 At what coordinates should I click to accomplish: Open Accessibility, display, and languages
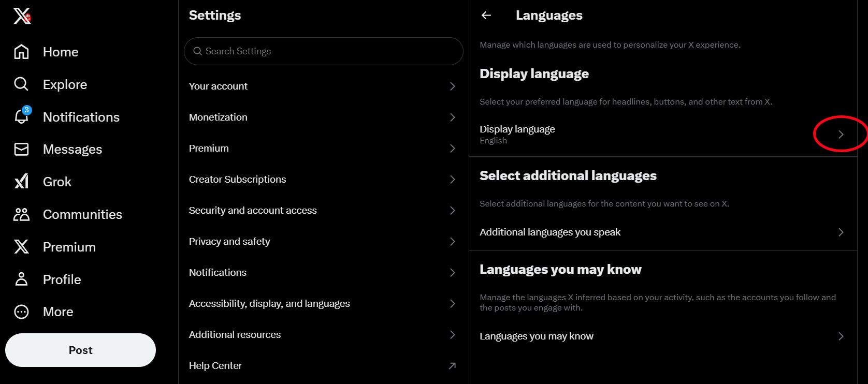click(322, 304)
